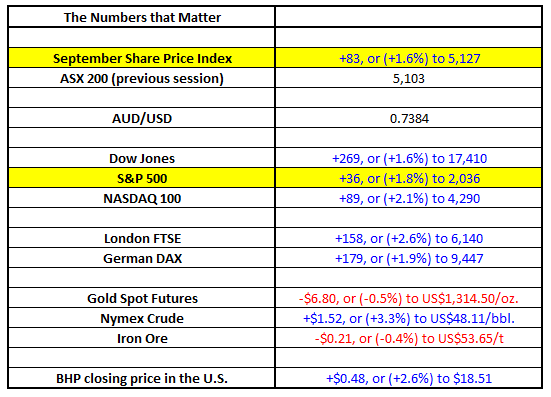The width and height of the screenshot is (551, 397).
Task: Select the NASDAQ +89 to 4,290 cell
Action: tap(409, 198)
